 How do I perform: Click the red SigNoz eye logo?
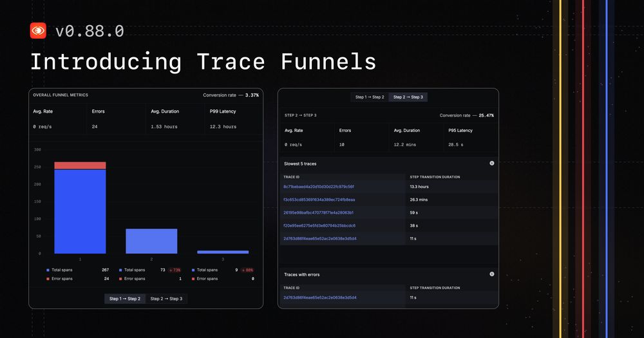click(38, 31)
